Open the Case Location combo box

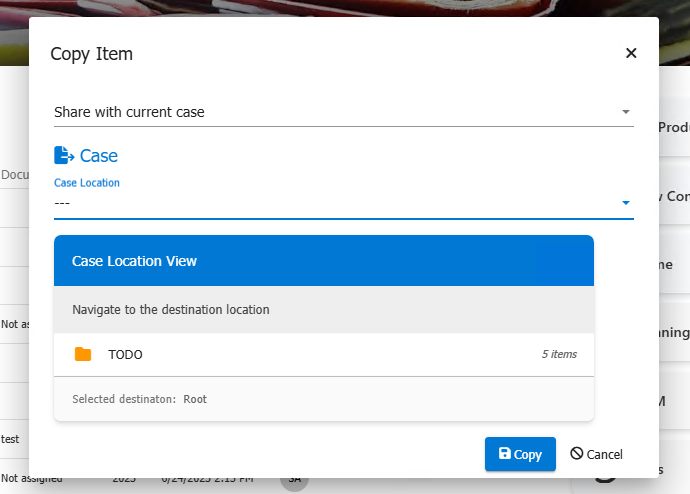coord(344,203)
